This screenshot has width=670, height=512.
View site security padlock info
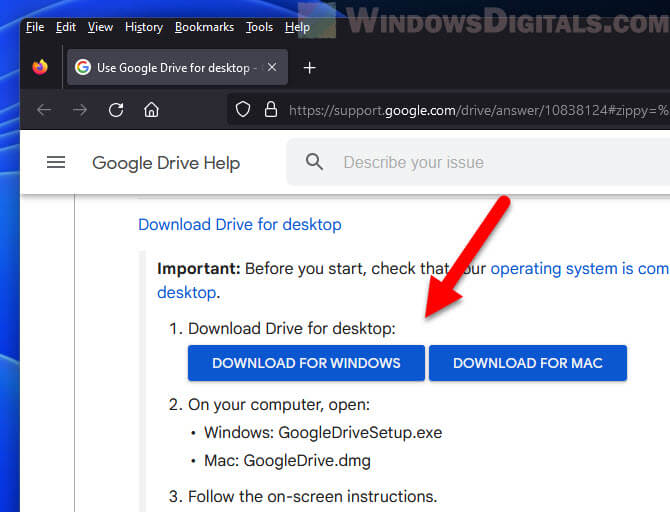pyautogui.click(x=269, y=110)
